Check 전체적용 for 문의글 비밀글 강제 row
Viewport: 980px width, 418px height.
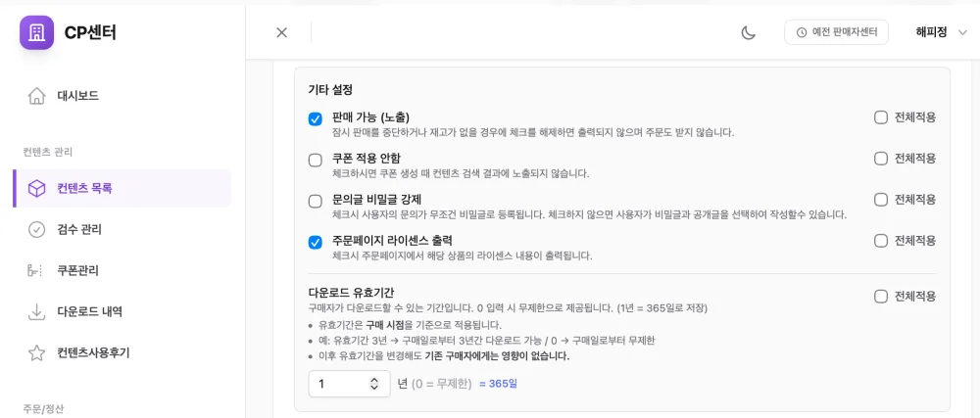coord(881,200)
